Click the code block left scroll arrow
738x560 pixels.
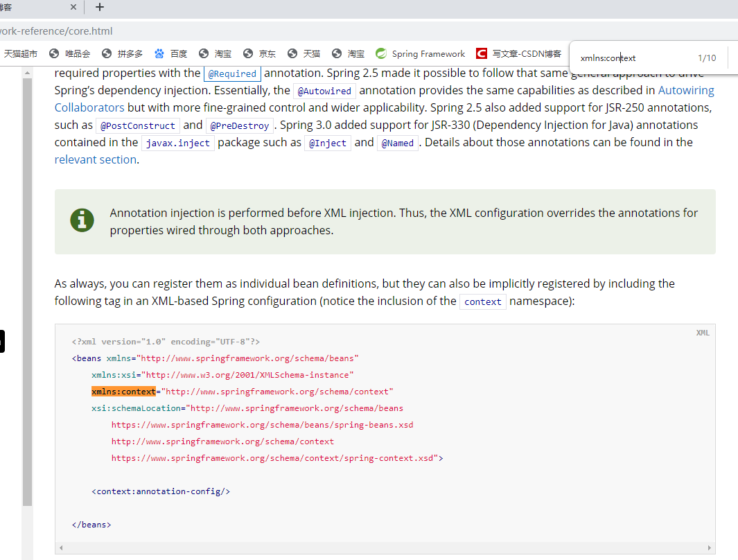[x=61, y=548]
